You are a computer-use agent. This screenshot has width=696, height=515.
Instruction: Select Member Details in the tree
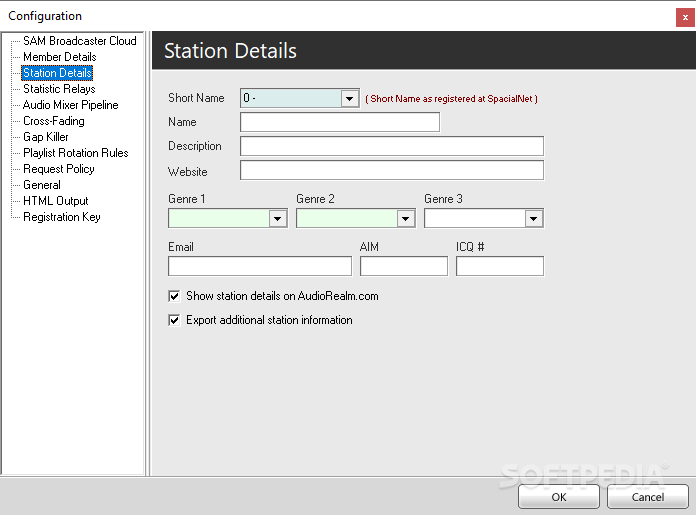[59, 57]
